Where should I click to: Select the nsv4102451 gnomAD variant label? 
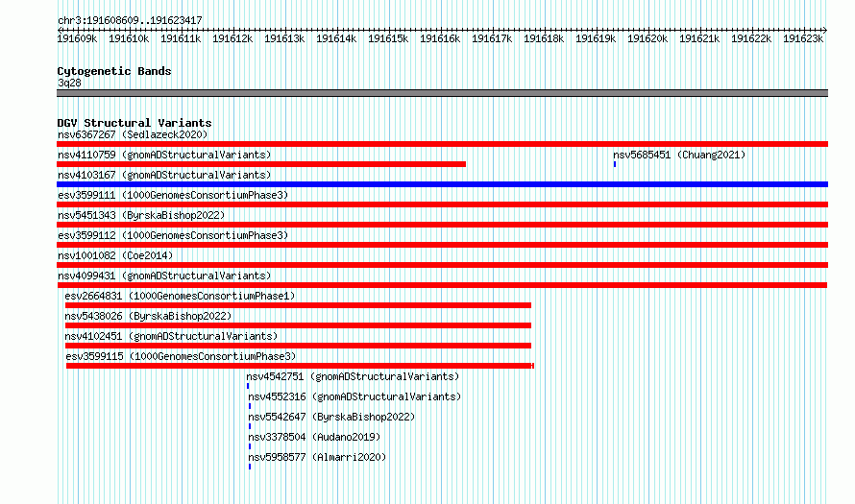coord(171,336)
